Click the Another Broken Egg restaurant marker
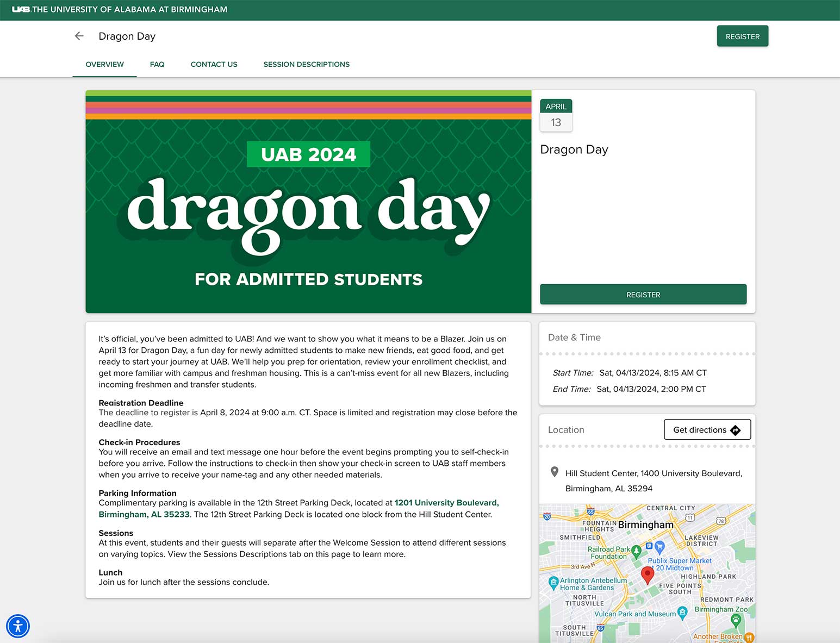This screenshot has width=840, height=643. [749, 637]
